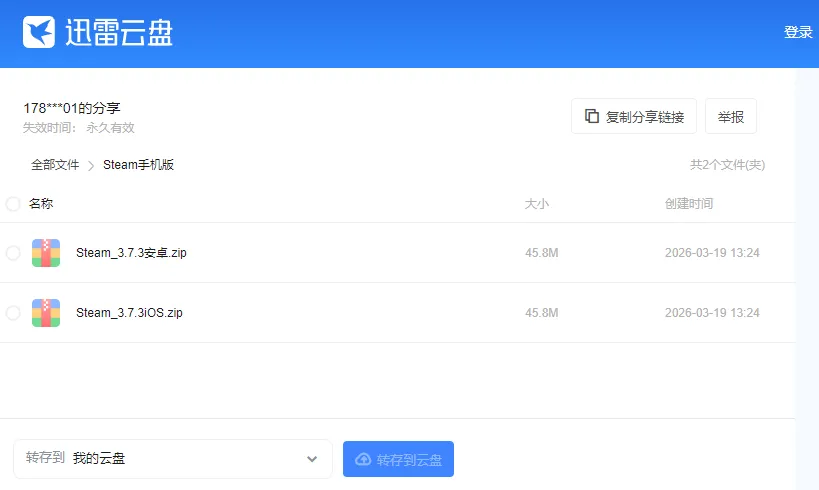Click the 迅雷云盘 title text

coord(119,32)
